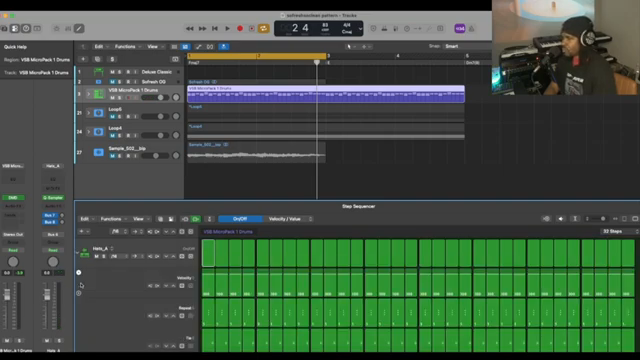Fast forward using the transport forward button
Viewport: 640px width, 360px height.
[202, 29]
